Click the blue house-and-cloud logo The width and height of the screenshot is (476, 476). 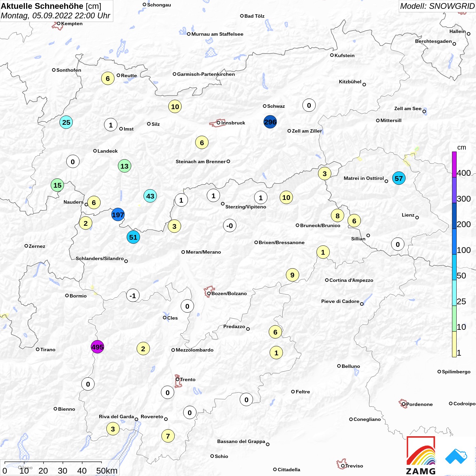(456, 456)
